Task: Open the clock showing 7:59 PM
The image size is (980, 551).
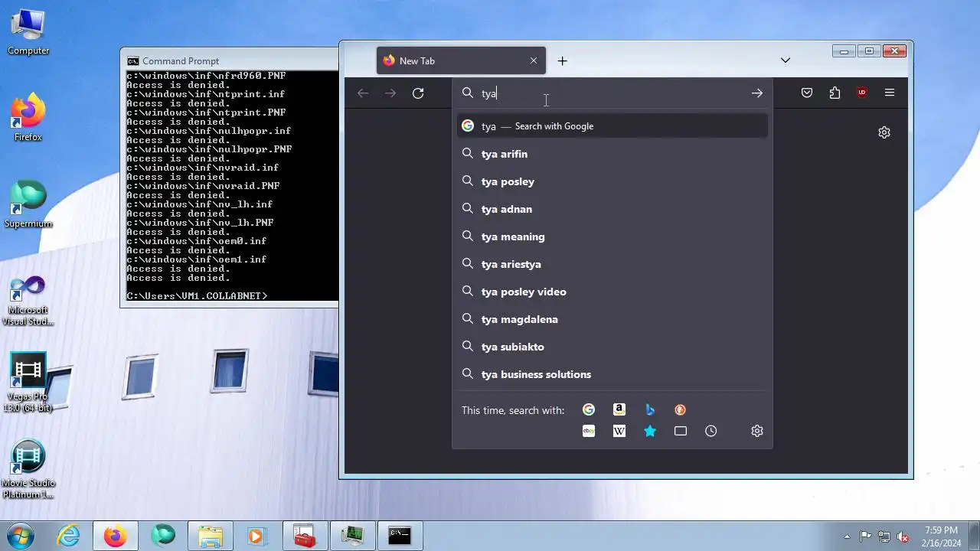Action: pyautogui.click(x=941, y=536)
